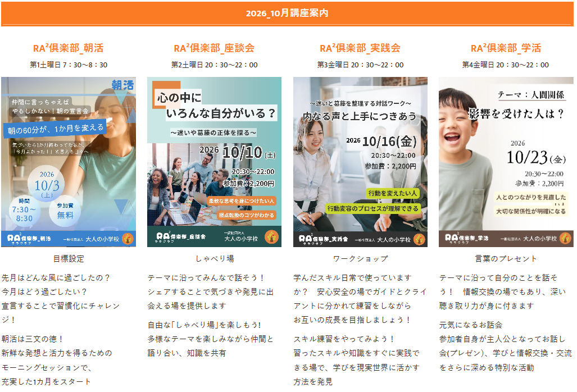Click the 行動変容のプロセスが理解できる green tag

pyautogui.click(x=372, y=208)
